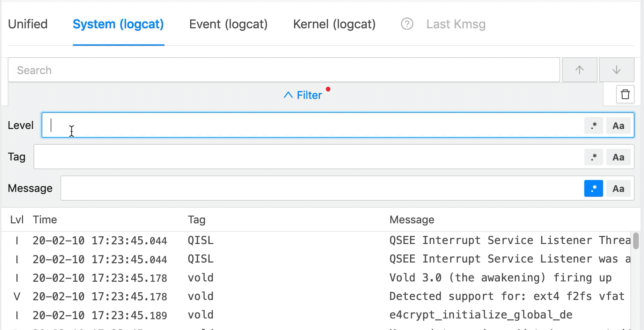Switch to the Unified tab
Viewport: 644px width, 330px height.
pyautogui.click(x=28, y=24)
